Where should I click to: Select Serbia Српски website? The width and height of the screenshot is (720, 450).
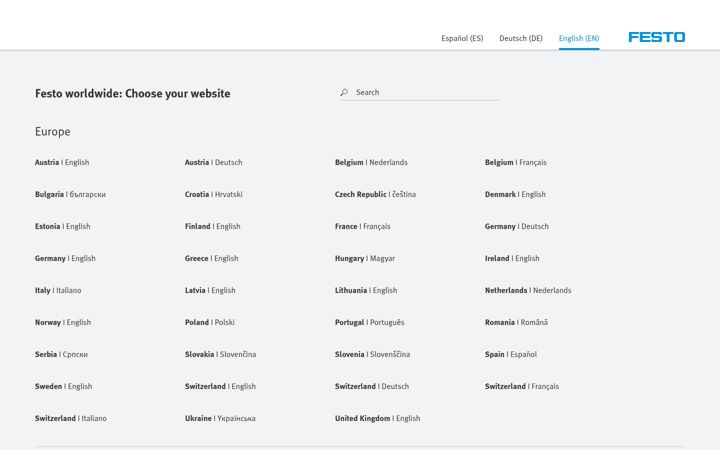click(x=61, y=354)
